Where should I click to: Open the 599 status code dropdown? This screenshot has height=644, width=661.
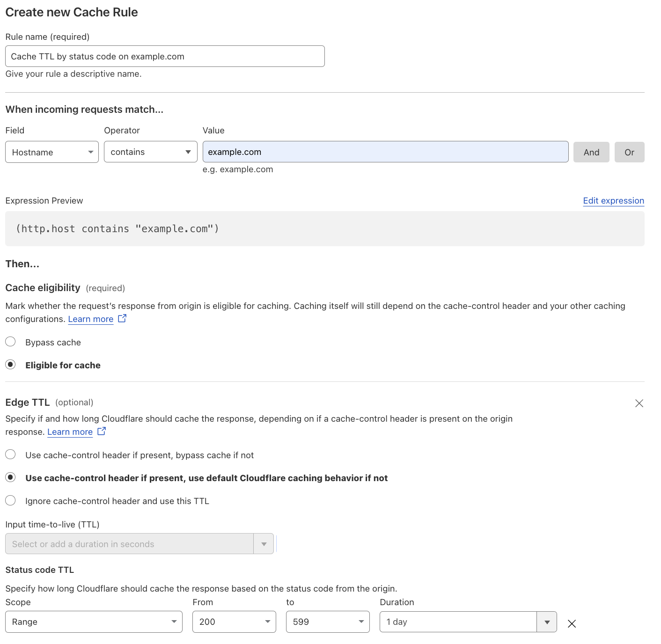(x=327, y=622)
